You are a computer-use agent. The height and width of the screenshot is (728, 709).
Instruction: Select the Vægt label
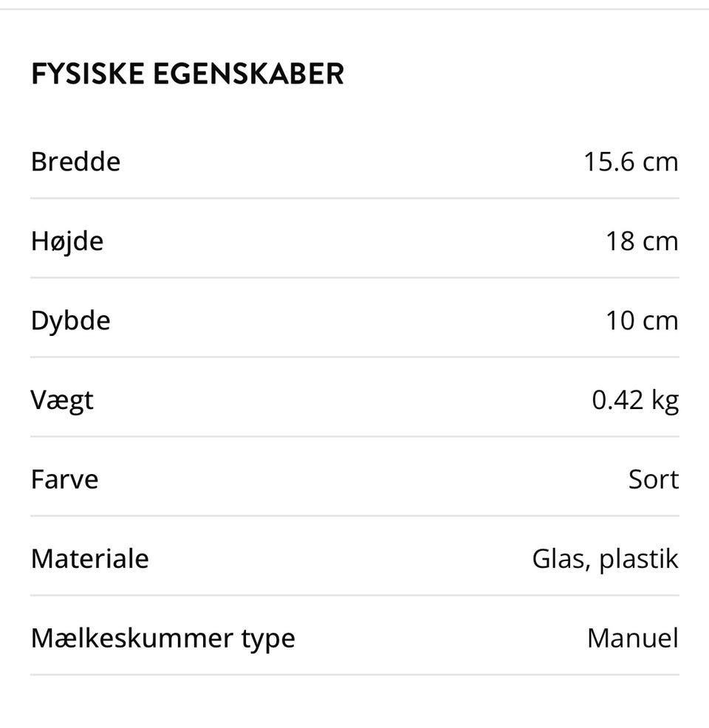click(x=62, y=401)
